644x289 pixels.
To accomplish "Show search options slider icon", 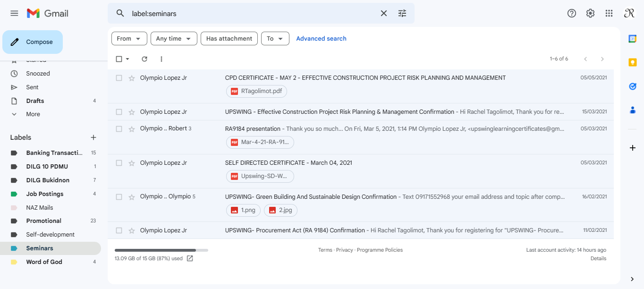I will click(402, 13).
